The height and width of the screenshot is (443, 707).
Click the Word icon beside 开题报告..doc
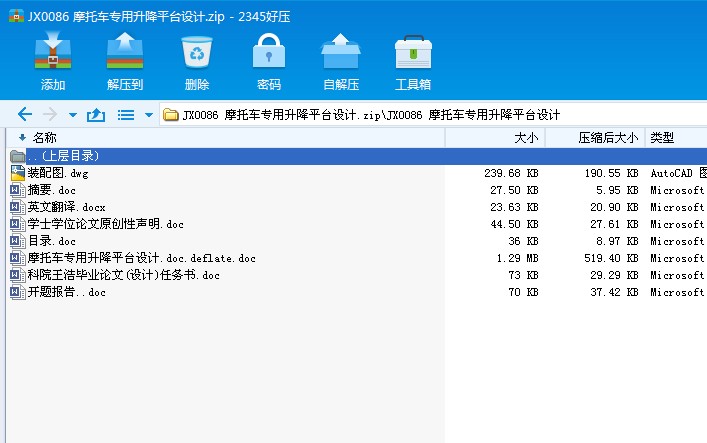(18, 292)
